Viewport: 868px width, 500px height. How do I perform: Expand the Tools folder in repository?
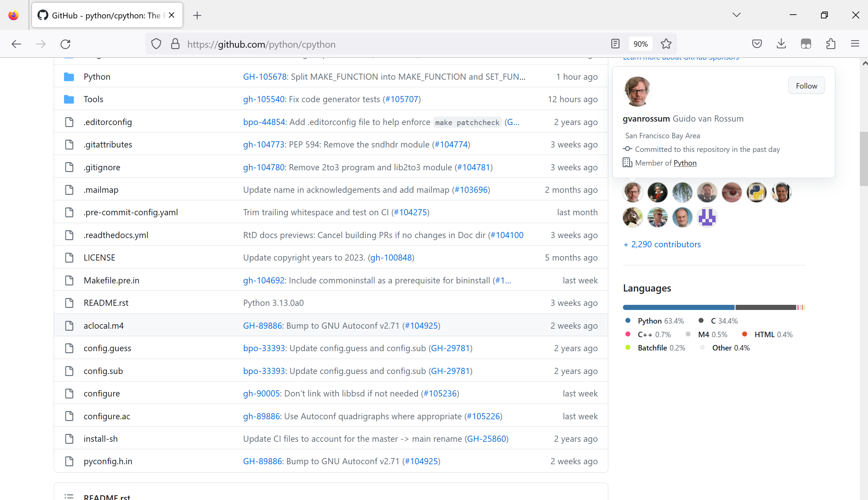coord(93,99)
